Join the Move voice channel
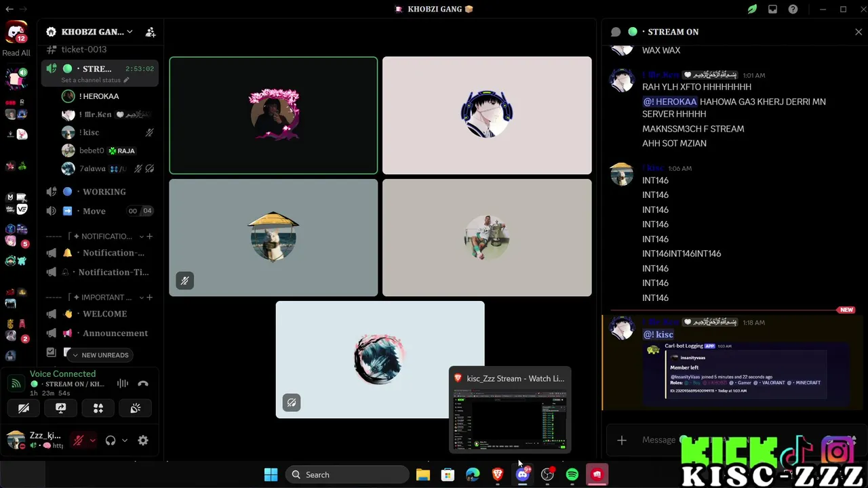 pos(100,211)
